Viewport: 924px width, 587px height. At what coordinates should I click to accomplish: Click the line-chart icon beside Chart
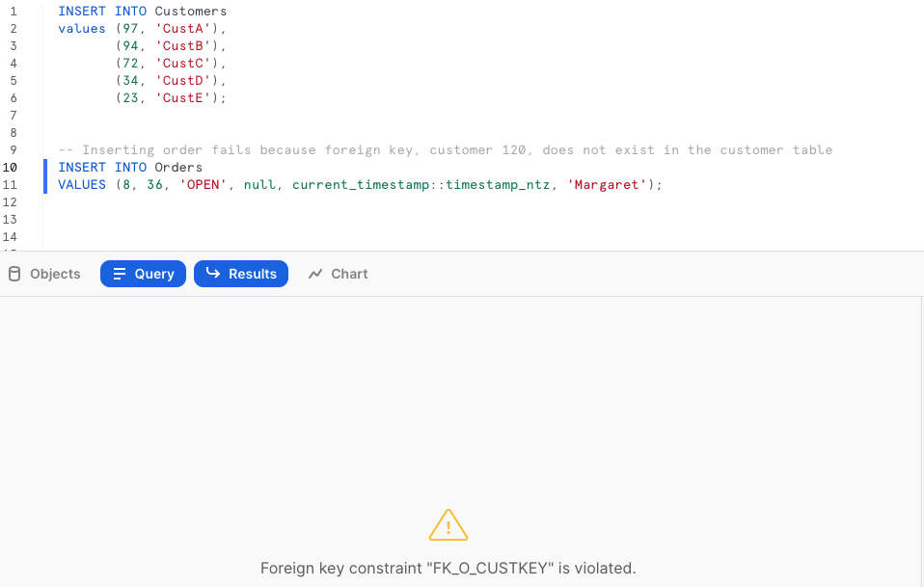tap(315, 274)
